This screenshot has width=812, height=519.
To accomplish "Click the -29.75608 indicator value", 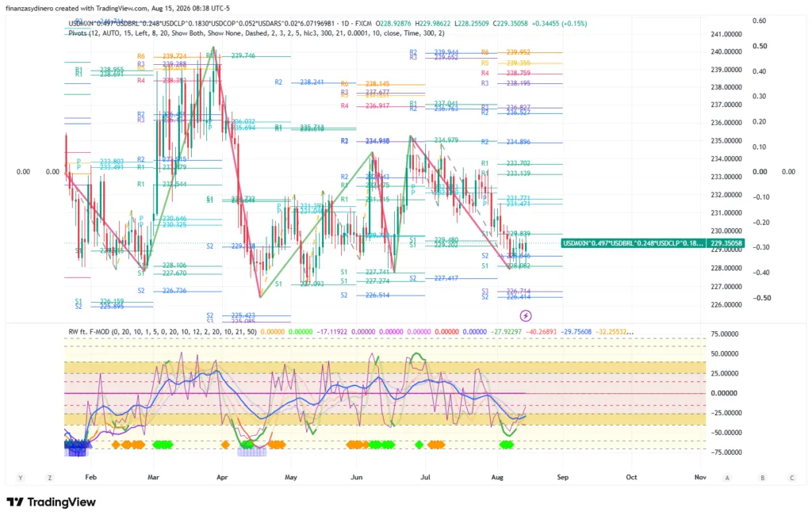I will pos(576,332).
